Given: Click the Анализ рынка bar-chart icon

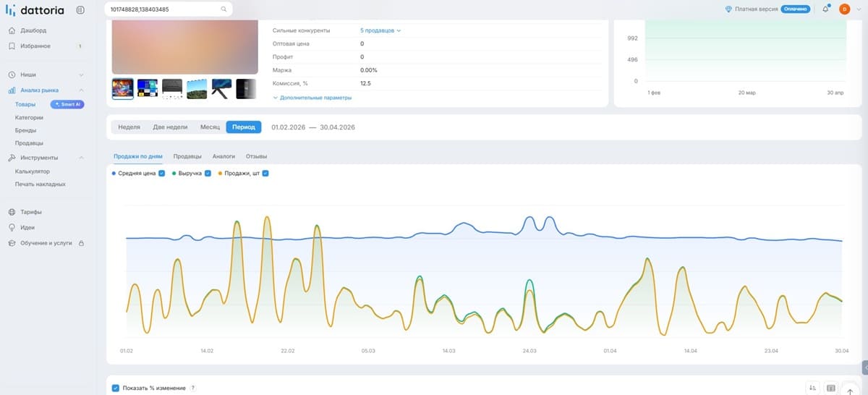Looking at the screenshot, I should coord(12,90).
